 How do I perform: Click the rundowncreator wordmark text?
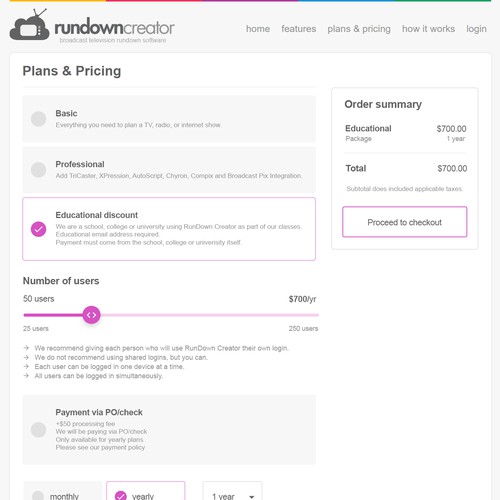click(114, 28)
